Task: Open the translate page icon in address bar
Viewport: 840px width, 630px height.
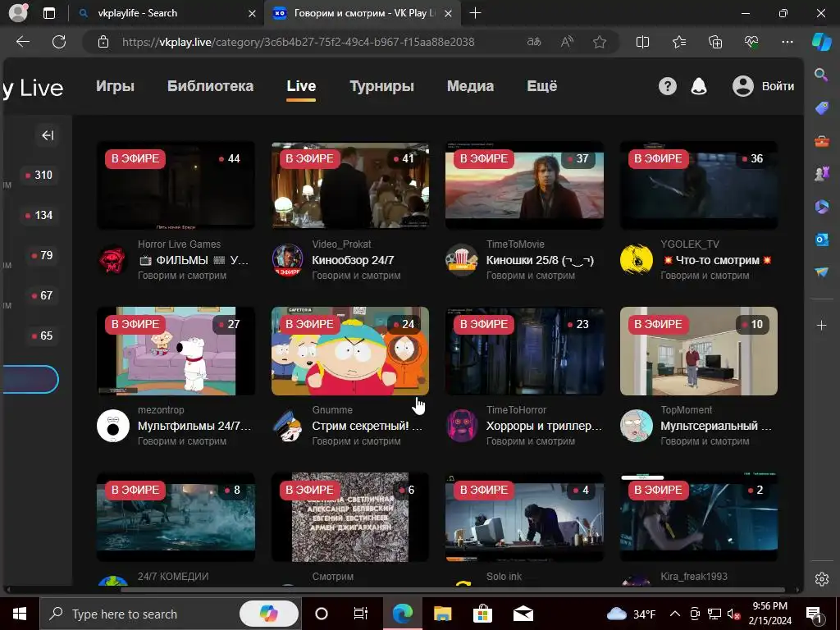Action: [534, 42]
